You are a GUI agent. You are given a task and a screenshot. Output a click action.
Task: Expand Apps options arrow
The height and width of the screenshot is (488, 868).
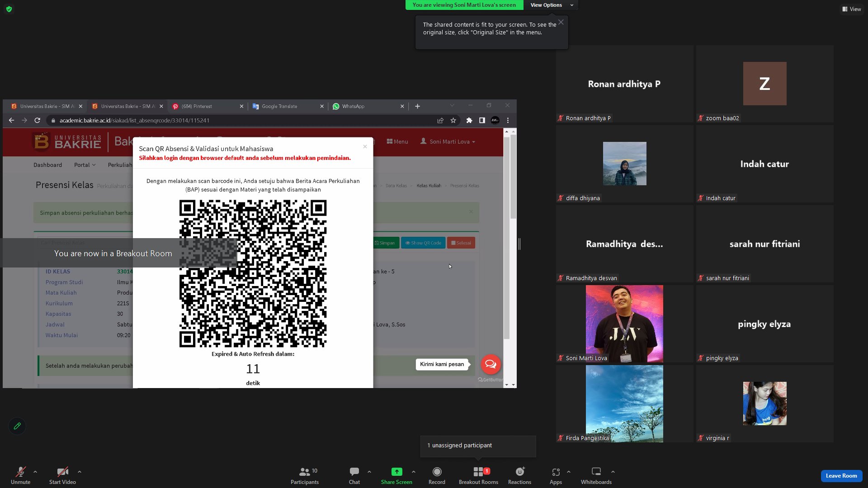pyautogui.click(x=569, y=472)
